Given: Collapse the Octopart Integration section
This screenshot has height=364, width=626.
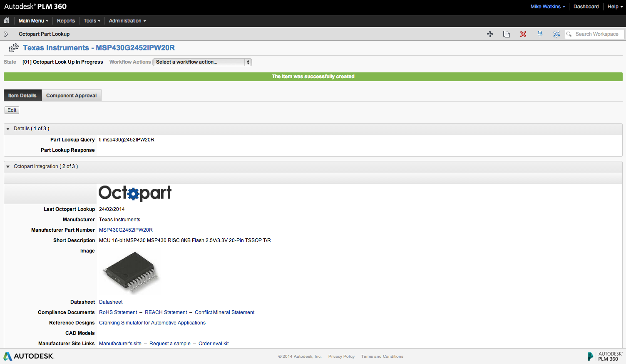Looking at the screenshot, I should tap(8, 166).
